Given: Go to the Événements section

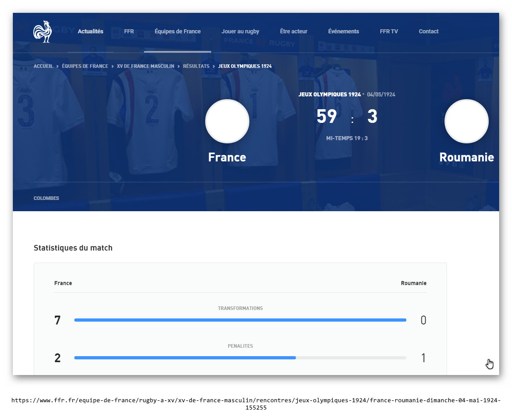Looking at the screenshot, I should (x=343, y=31).
